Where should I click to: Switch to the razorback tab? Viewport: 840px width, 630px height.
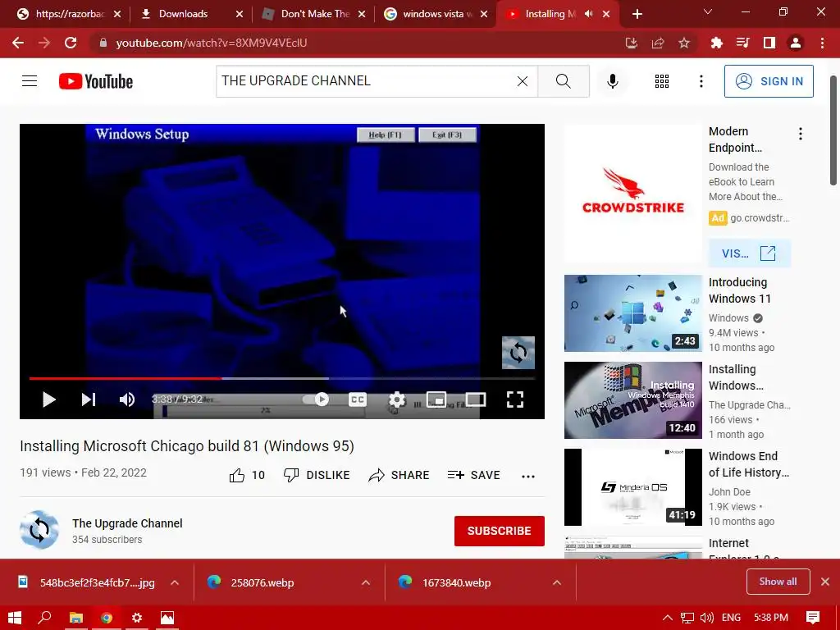[68, 14]
